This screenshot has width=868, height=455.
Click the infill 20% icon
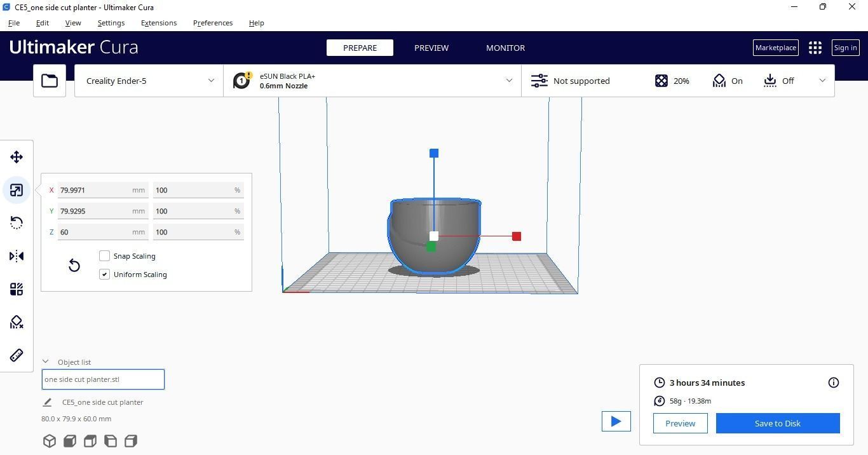tap(661, 81)
